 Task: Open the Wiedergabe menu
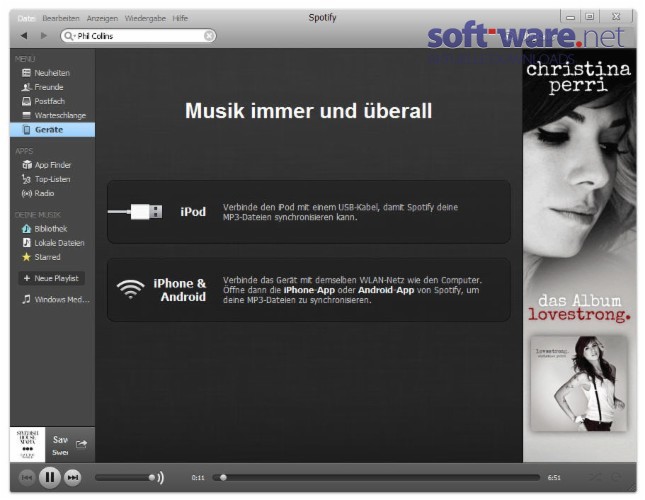pos(145,18)
